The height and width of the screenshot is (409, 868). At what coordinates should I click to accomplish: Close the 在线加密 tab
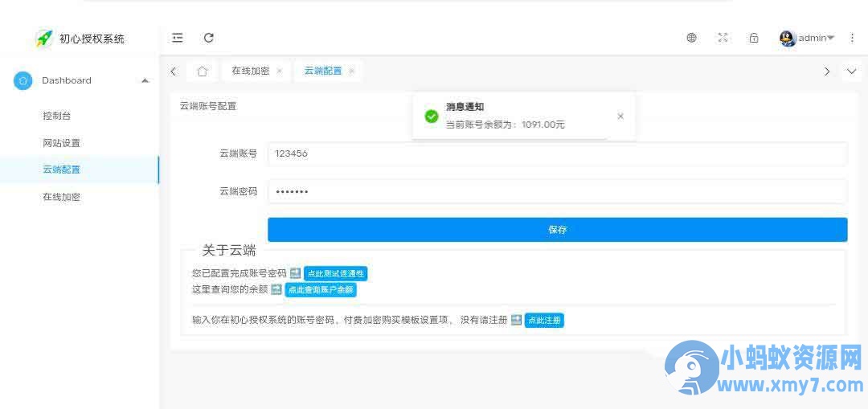tap(279, 71)
